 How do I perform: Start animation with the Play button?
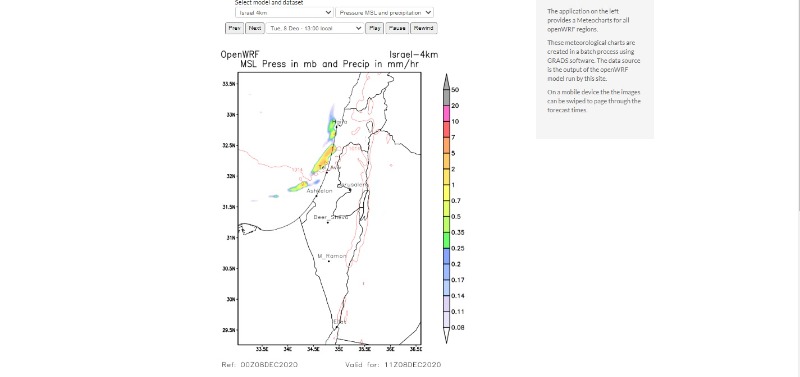(x=374, y=29)
